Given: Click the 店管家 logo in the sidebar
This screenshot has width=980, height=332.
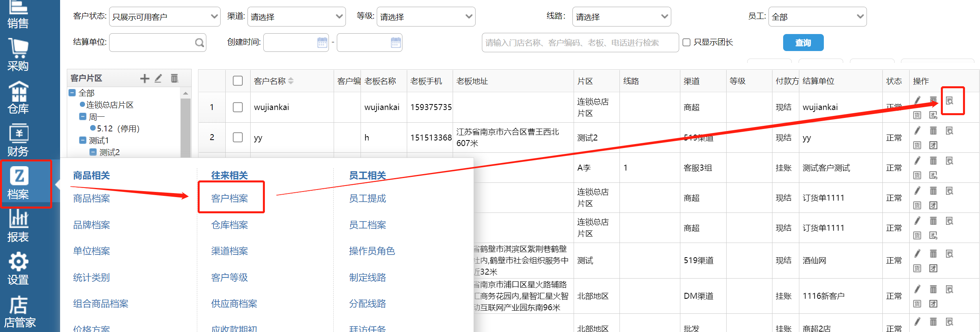Looking at the screenshot, I should click(x=19, y=312).
